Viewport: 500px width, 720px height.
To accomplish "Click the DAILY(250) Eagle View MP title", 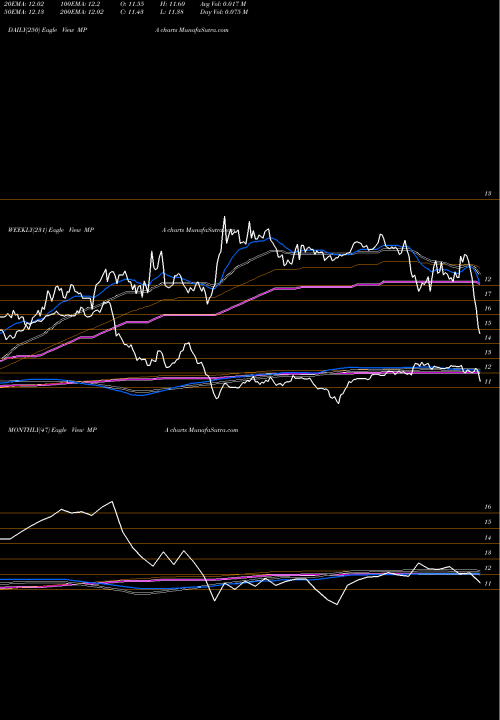I will 48,30.
